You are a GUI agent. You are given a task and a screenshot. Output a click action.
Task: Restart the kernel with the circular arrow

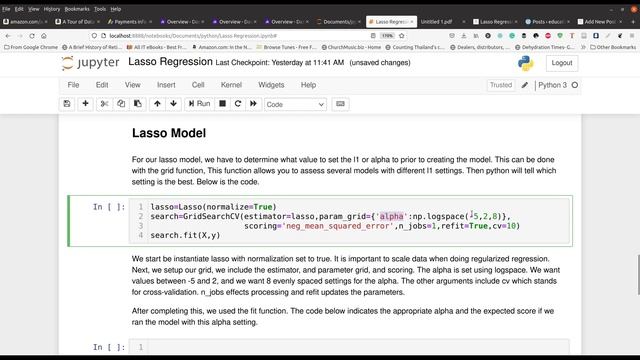coord(238,104)
